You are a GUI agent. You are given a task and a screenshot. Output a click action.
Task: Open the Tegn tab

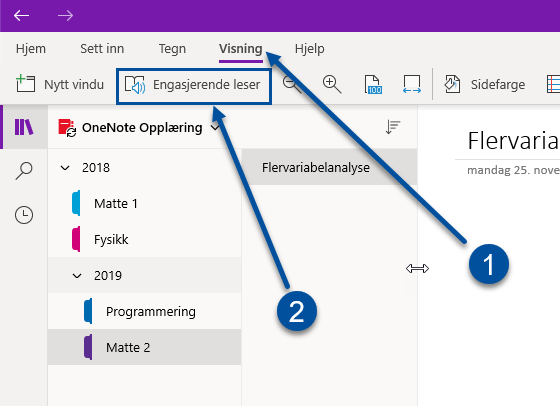172,49
